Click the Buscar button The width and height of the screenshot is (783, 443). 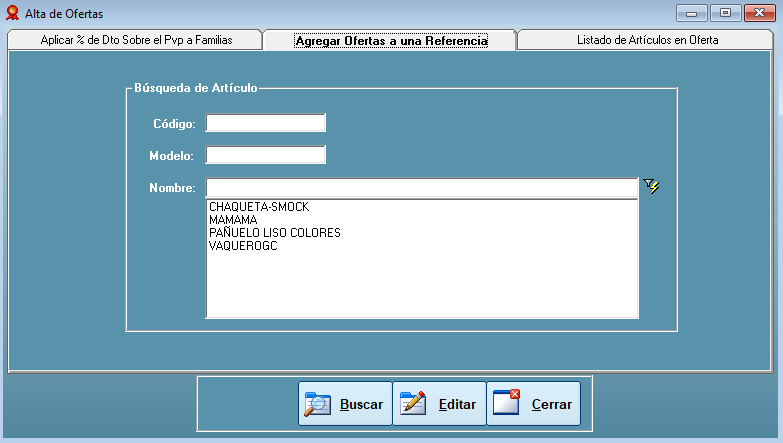[x=345, y=404]
